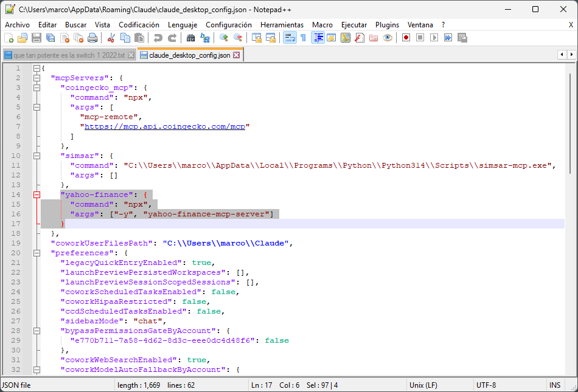Open the Folder as Workspace toolbar icon
This screenshot has height=392, width=578.
tap(374, 38)
